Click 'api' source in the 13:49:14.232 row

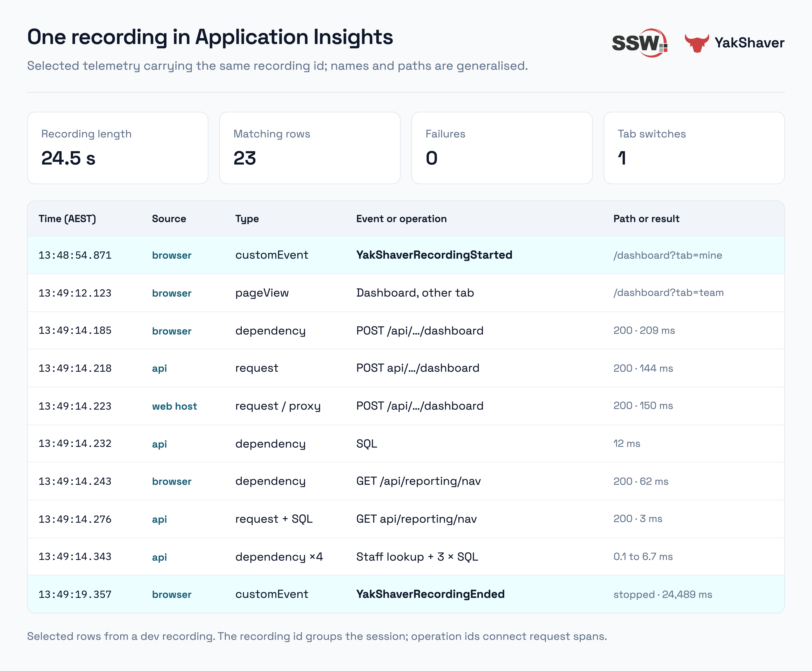pos(159,445)
